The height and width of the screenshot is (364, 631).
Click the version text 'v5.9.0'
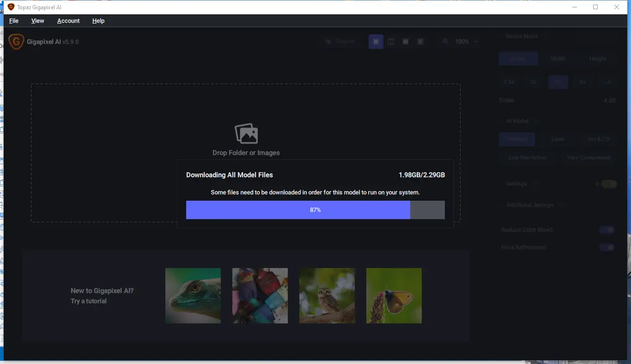click(x=71, y=42)
